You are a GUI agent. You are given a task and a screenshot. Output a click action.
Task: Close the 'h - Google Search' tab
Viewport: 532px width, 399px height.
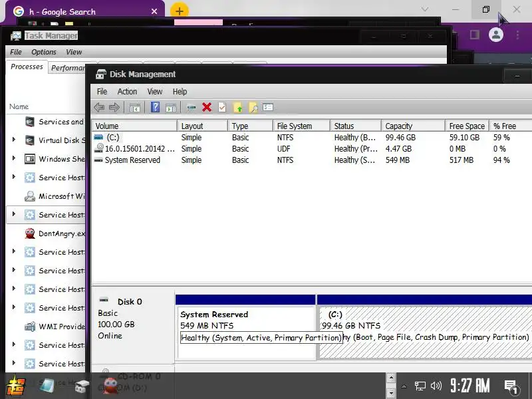[x=154, y=11]
